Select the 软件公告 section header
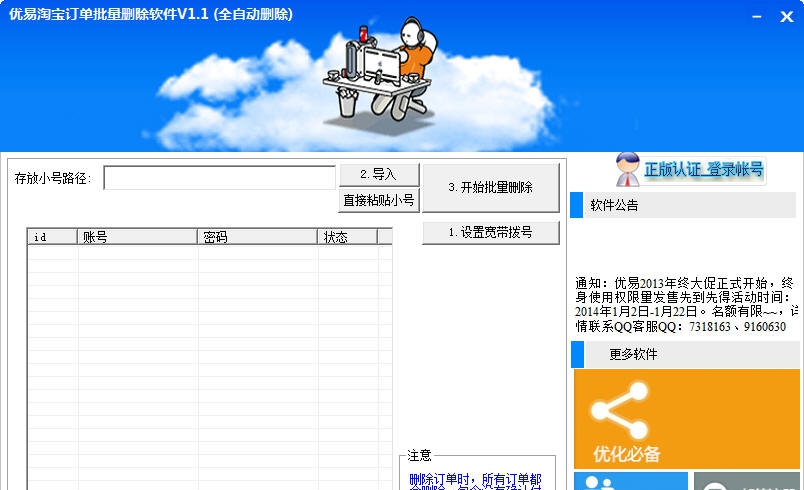The height and width of the screenshot is (490, 804). coord(683,205)
